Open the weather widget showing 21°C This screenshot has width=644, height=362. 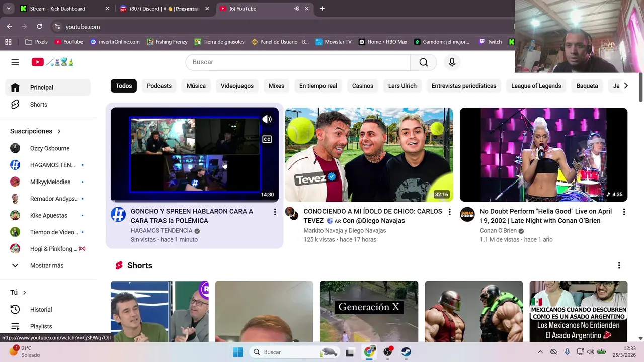pos(25,351)
